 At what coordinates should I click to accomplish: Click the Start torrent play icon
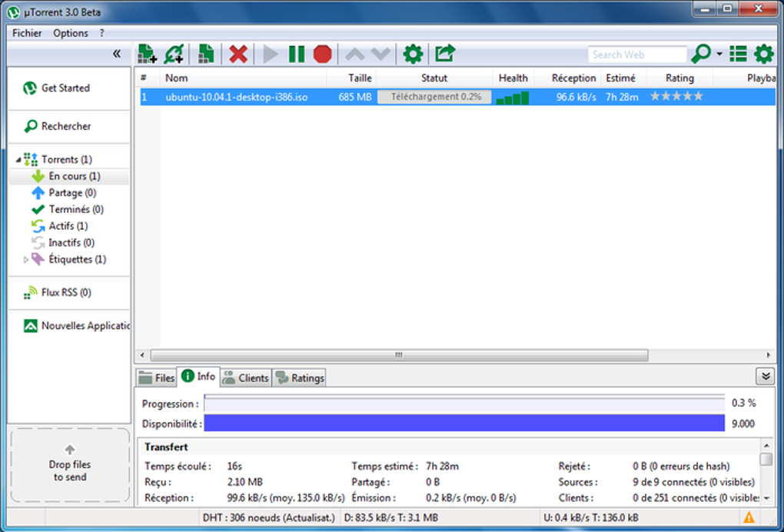click(x=271, y=54)
